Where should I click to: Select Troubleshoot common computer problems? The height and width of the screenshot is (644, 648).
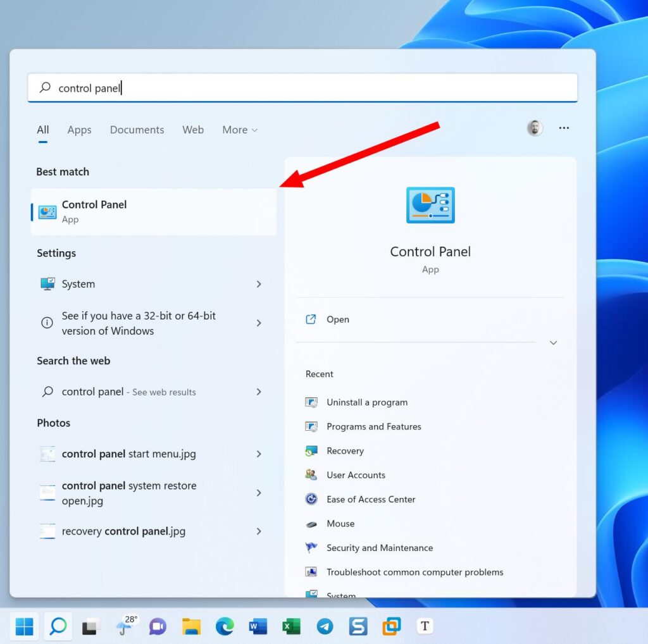(414, 572)
